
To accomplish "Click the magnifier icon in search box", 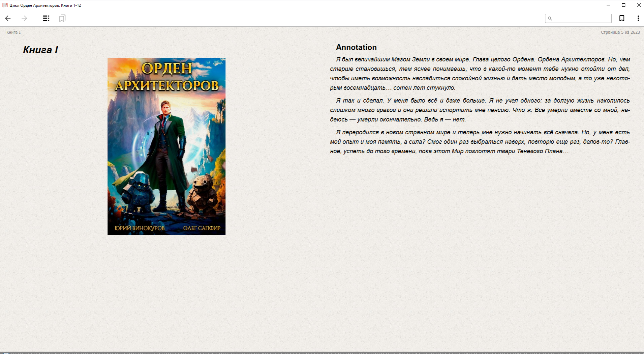I will (x=550, y=19).
